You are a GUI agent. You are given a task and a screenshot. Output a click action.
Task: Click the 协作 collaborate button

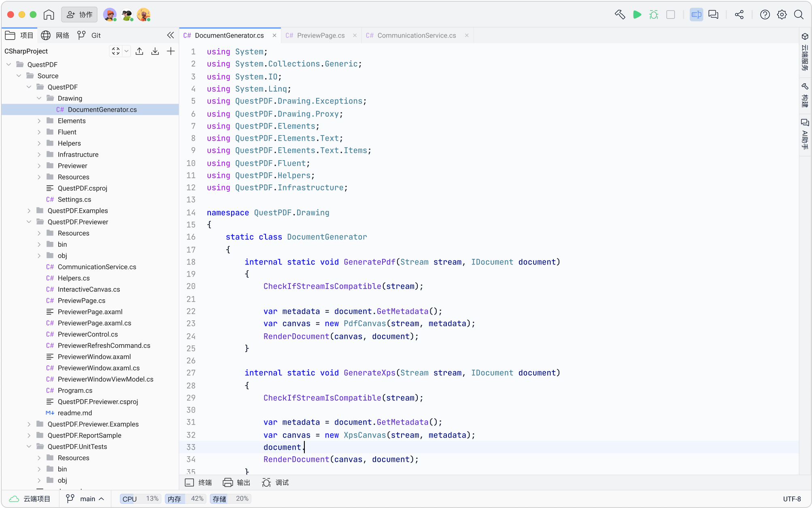79,15
